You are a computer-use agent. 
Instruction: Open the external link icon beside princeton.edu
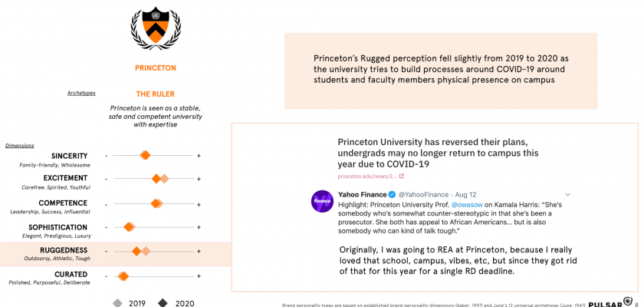tap(401, 176)
